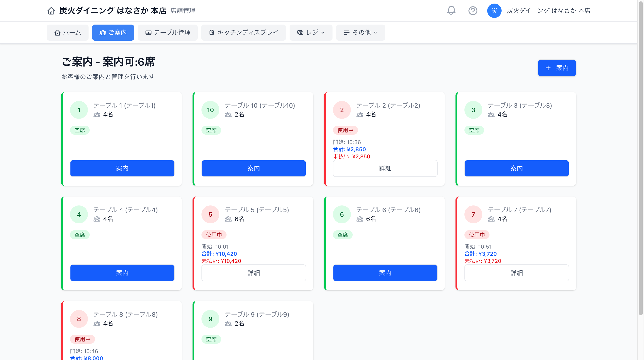This screenshot has height=360, width=644.
Task: Seat guests at テーブル 10 with 案内
Action: coord(254,169)
